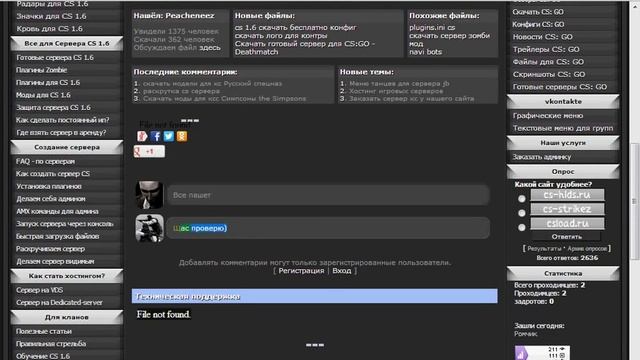Viewport: 640px width, 360px height.
Task: Open the 'Трейлеры CS: GO' link
Action: coord(546,49)
